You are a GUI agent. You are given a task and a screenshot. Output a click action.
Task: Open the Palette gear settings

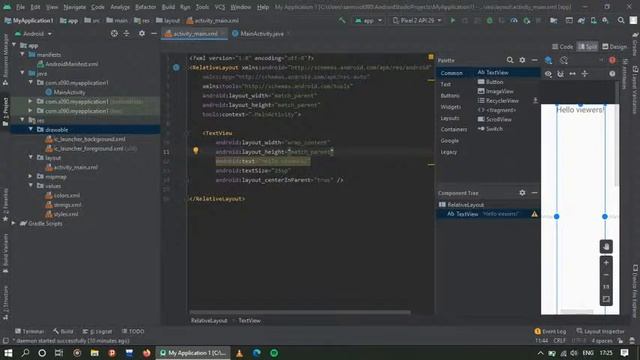[x=522, y=60]
